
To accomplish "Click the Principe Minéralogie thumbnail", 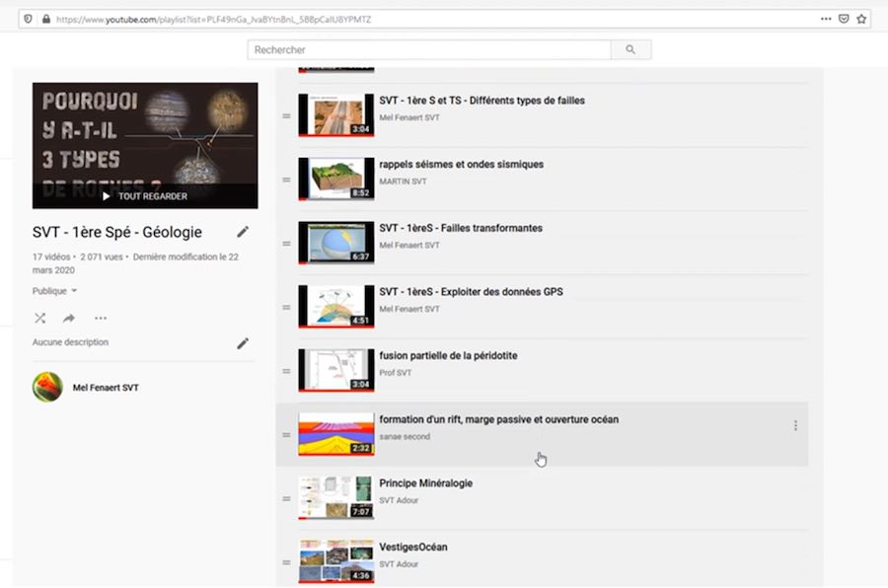I will coord(336,498).
